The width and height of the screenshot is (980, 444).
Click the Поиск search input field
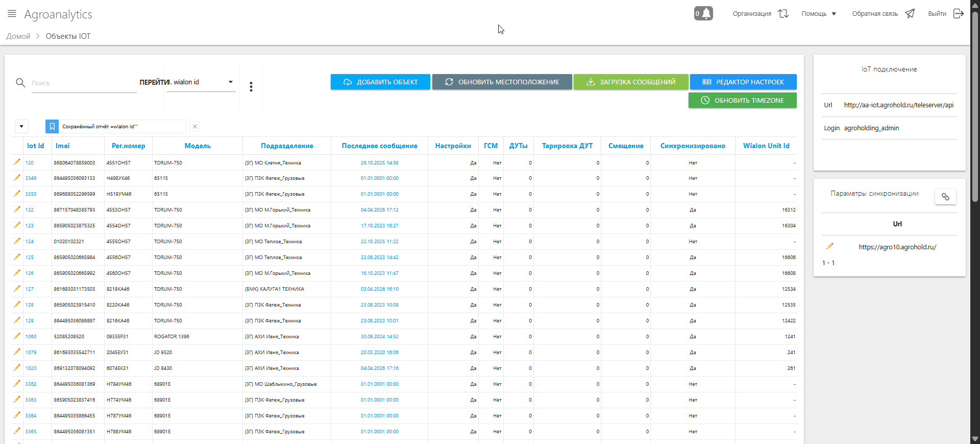coord(84,83)
